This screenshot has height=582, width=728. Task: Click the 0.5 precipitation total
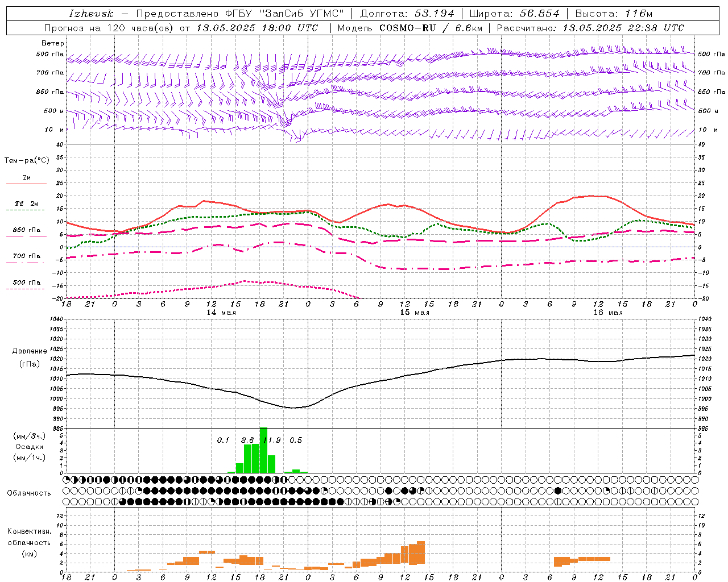[x=296, y=440]
